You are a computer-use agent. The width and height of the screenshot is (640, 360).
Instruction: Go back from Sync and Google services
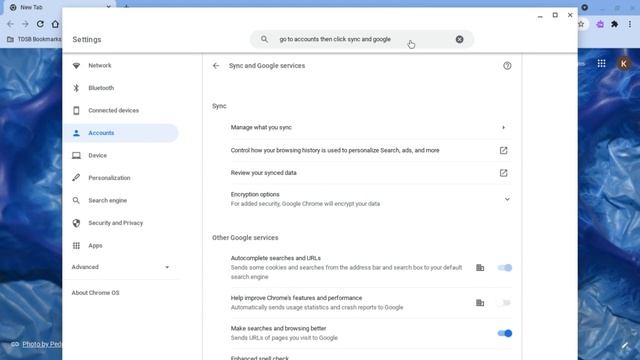pyautogui.click(x=216, y=66)
